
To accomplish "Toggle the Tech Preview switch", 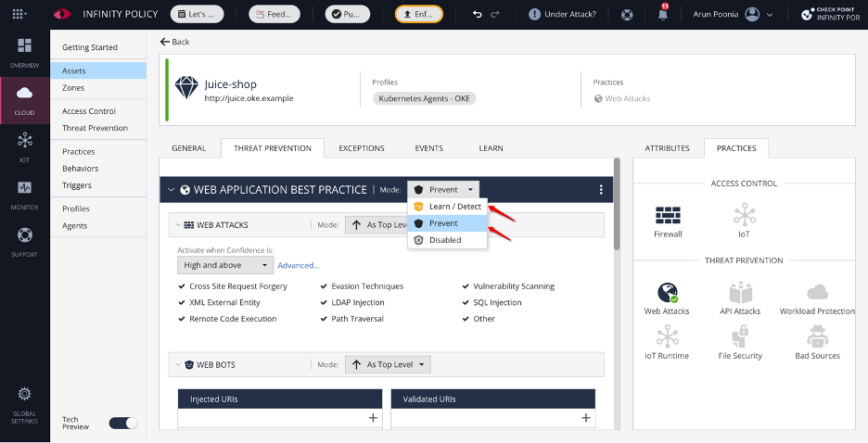I will tap(123, 424).
